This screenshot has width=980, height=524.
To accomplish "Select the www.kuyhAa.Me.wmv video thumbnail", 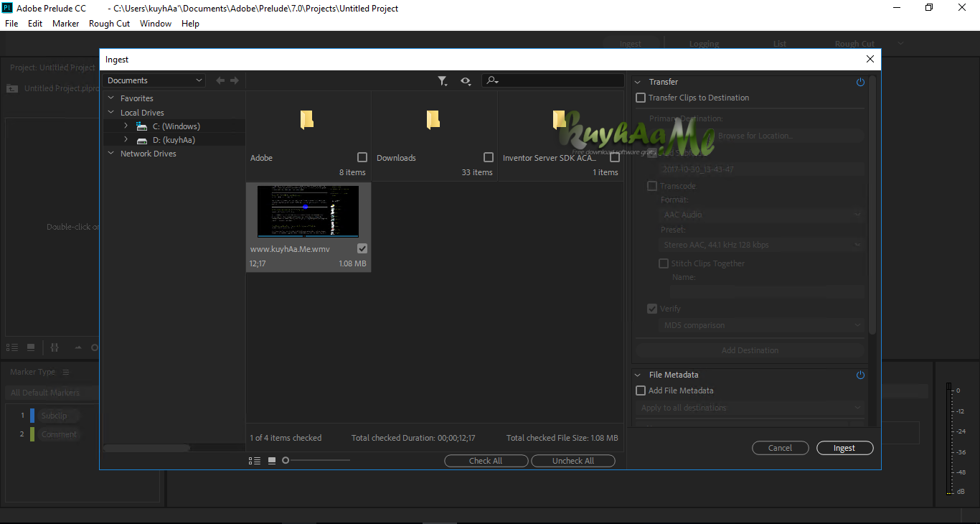I will pos(308,211).
